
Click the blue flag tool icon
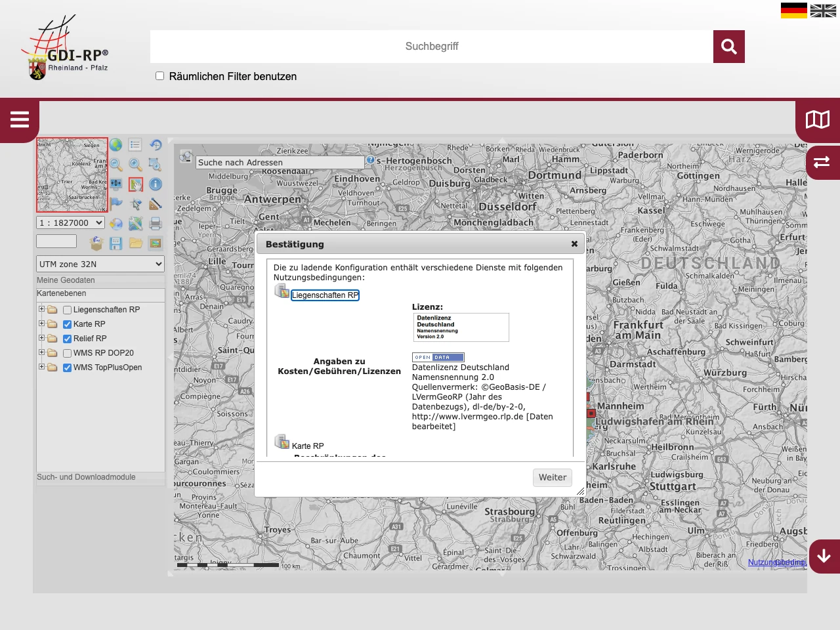[116, 203]
